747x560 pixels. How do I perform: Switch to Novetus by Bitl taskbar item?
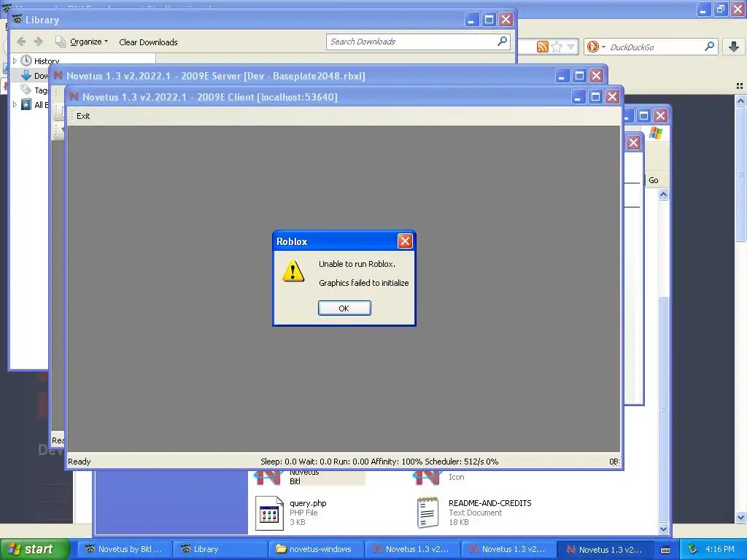(124, 550)
